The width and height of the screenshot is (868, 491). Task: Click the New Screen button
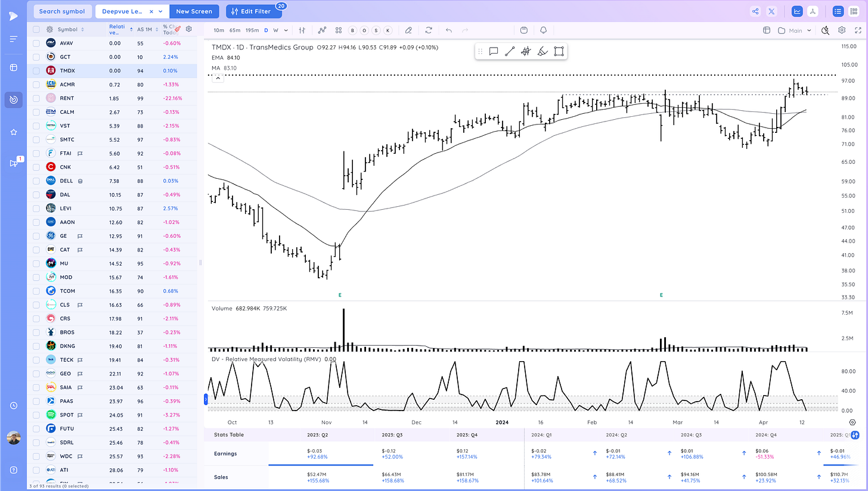tap(195, 11)
